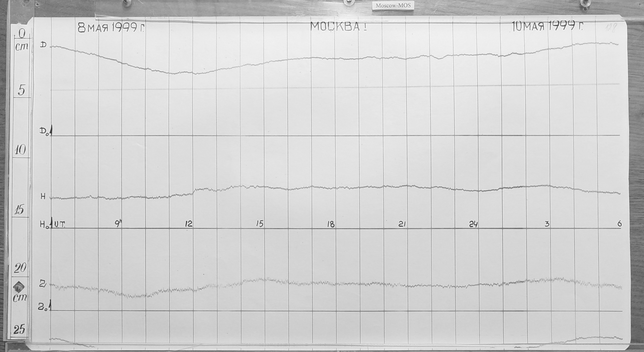Viewport: 644px width, 352px height.
Task: Click the 10 МАЯ 1999 date heading
Action: pos(547,26)
